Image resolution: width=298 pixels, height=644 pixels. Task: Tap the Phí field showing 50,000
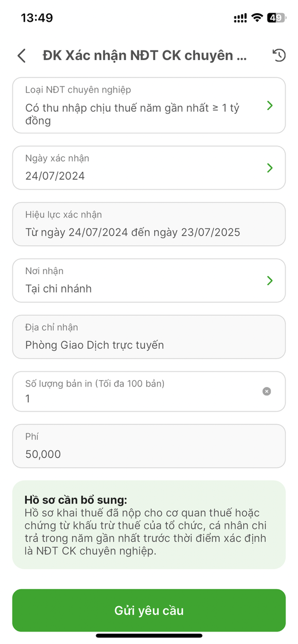click(x=149, y=446)
